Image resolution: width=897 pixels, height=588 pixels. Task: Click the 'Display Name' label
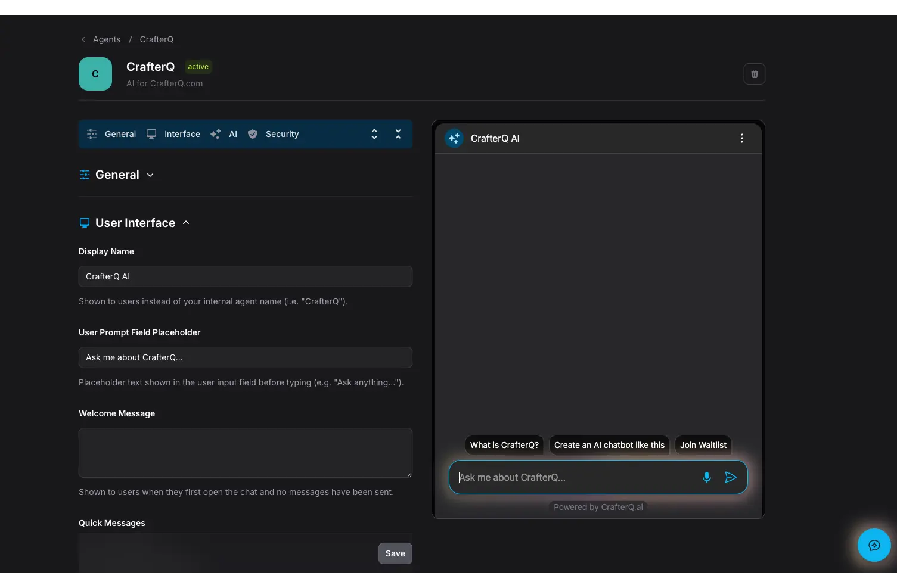pyautogui.click(x=106, y=251)
